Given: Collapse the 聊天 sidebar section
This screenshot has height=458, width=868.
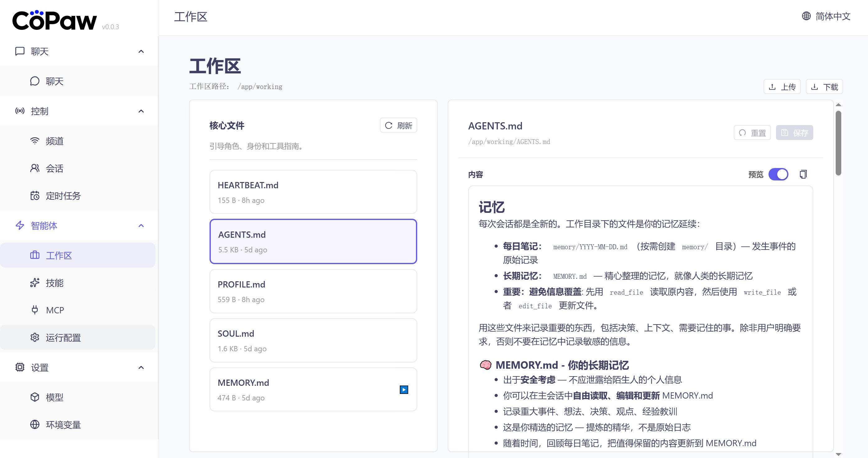Looking at the screenshot, I should click(141, 51).
